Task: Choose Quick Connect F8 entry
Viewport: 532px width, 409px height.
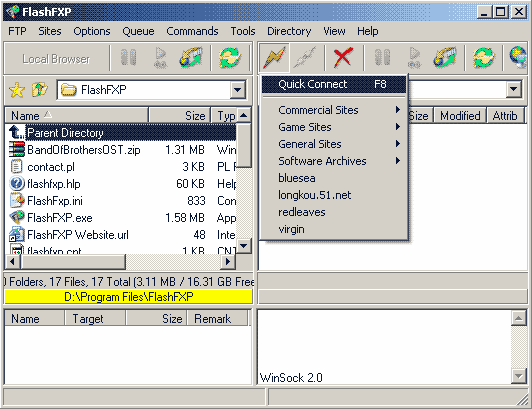Action: pos(334,84)
